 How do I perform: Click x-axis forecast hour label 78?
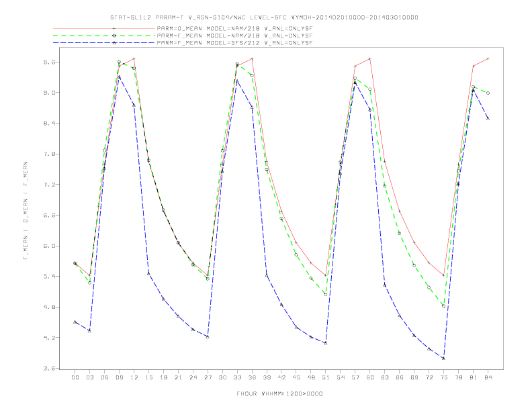click(458, 377)
